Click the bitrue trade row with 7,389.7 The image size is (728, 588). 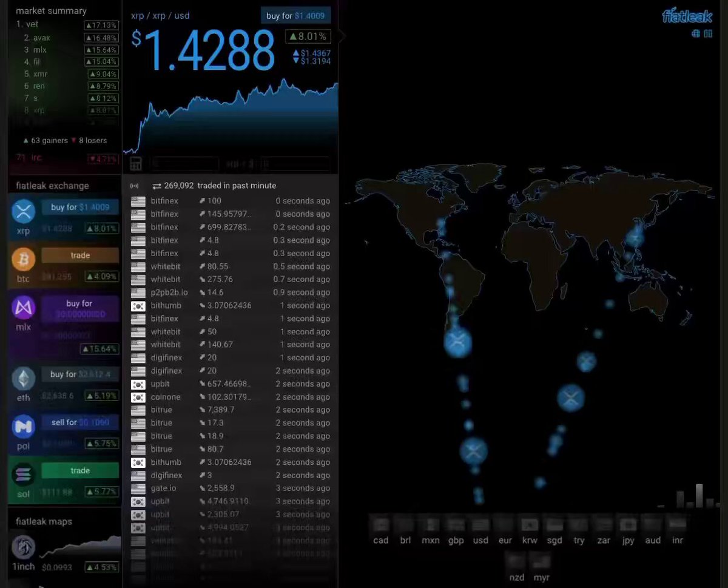tap(231, 410)
